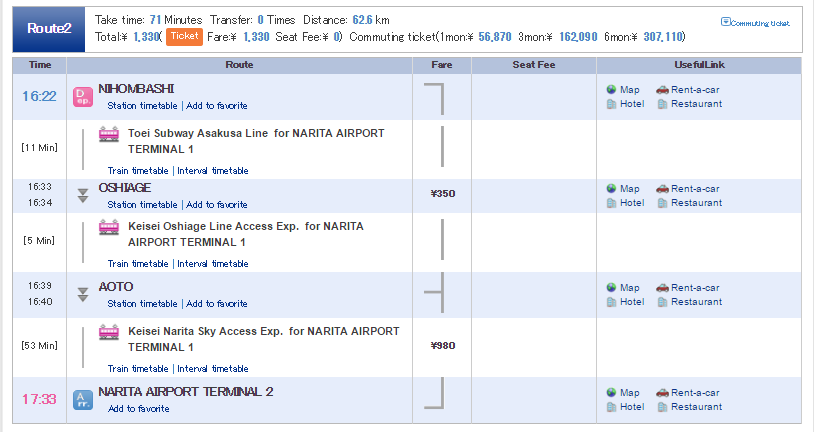Click the Keisei Oshiage Line train icon
This screenshot has height=432, width=814.
click(110, 227)
